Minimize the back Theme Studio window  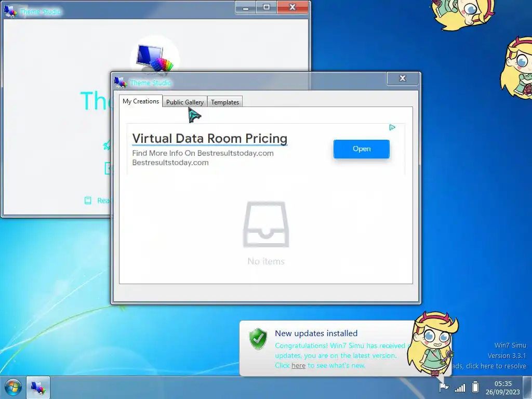pyautogui.click(x=246, y=7)
